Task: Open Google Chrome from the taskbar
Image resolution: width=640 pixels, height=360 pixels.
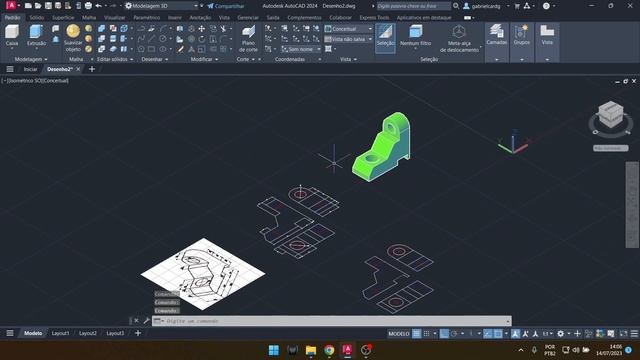Action: pyautogui.click(x=329, y=350)
